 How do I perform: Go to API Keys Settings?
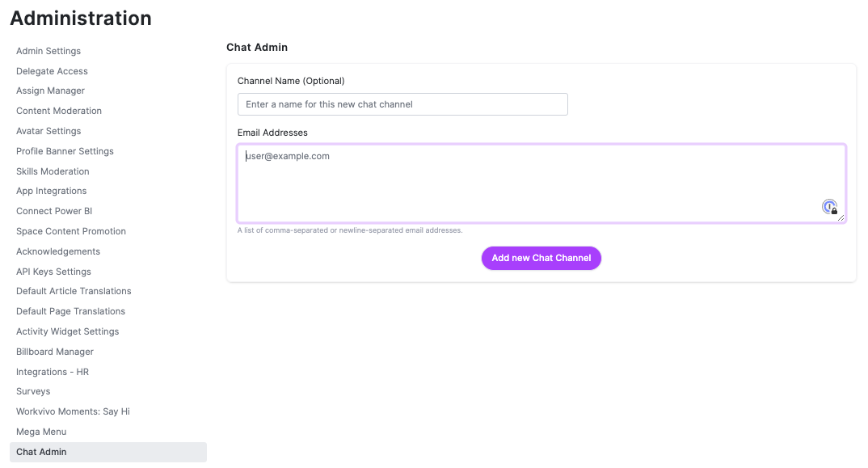(x=53, y=272)
